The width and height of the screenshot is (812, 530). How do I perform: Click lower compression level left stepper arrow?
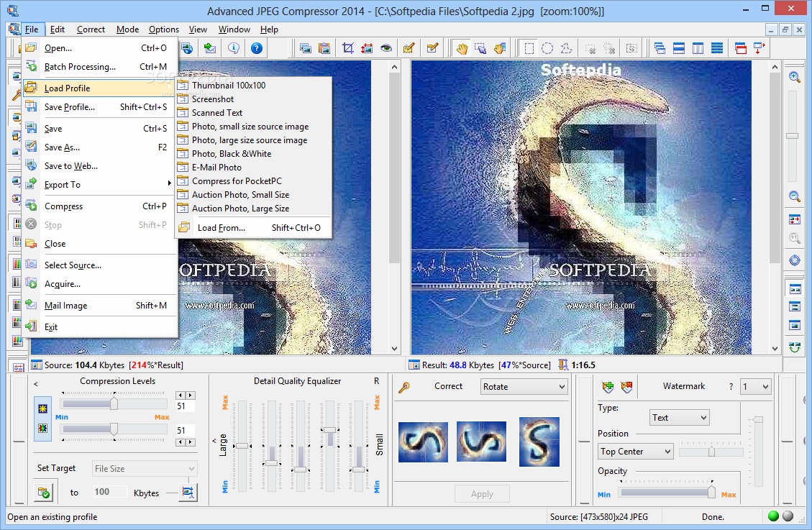181,442
